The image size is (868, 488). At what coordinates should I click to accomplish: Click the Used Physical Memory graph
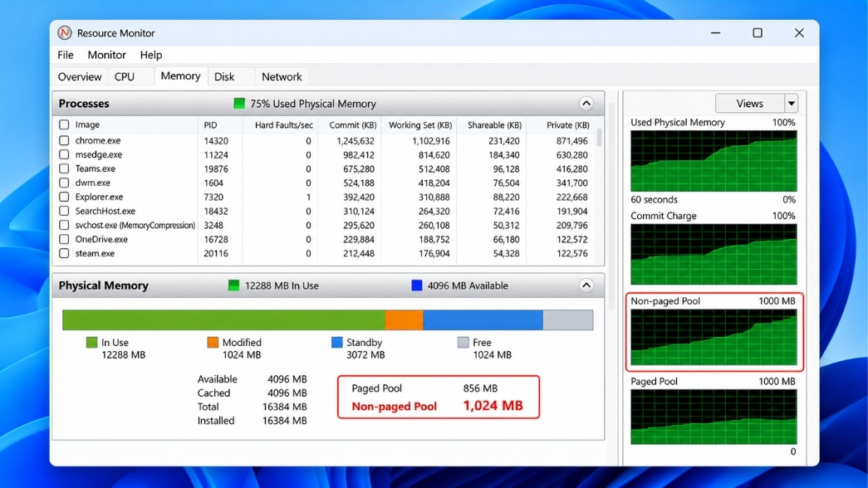click(714, 161)
